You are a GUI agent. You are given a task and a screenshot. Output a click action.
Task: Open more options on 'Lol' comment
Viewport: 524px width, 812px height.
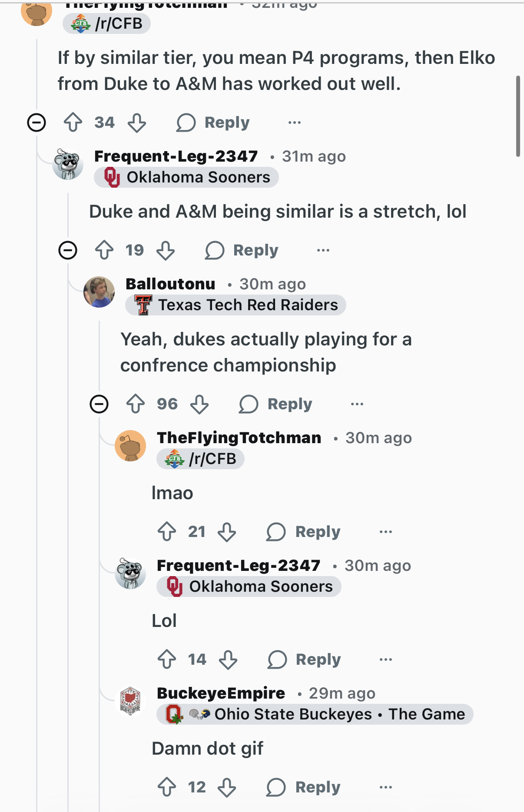coord(386,660)
